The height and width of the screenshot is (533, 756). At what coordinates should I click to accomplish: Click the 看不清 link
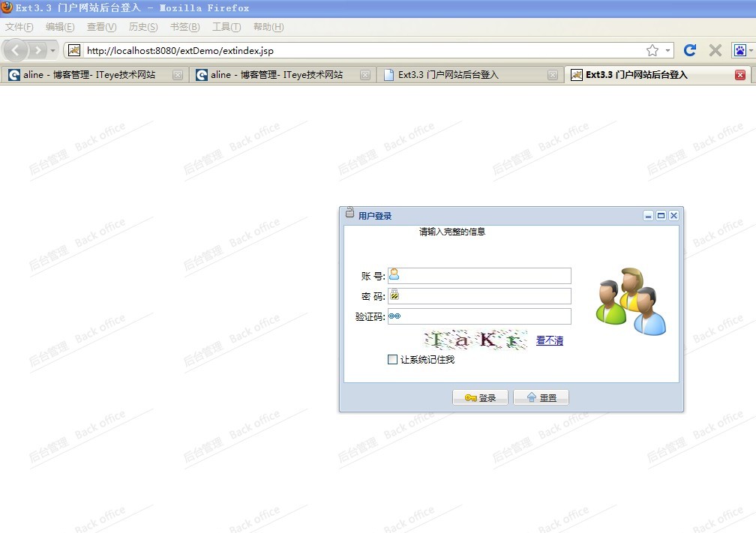549,340
